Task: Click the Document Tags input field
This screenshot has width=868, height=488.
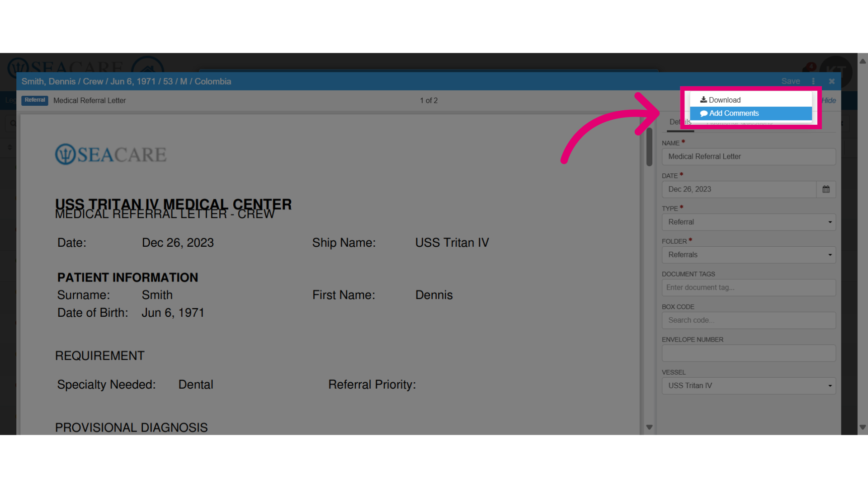Action: [749, 288]
